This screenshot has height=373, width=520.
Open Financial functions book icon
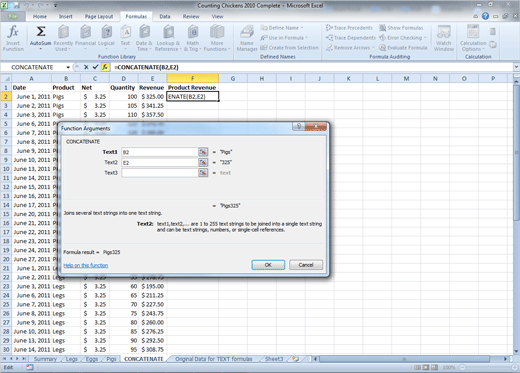pos(86,33)
